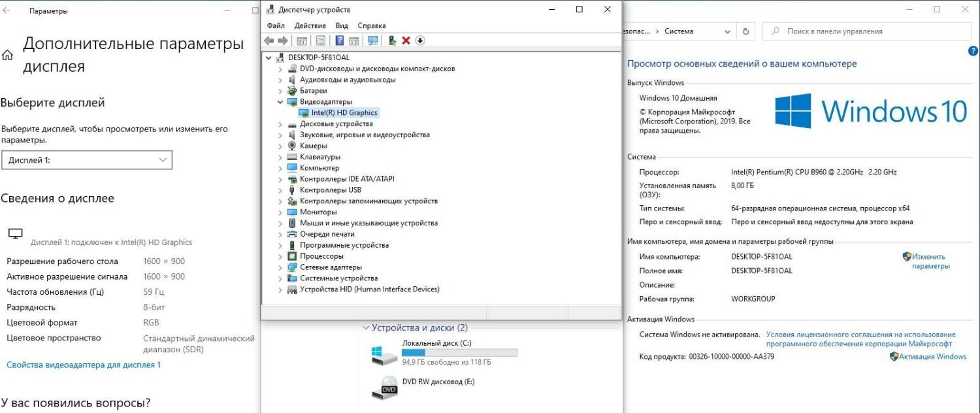The image size is (980, 413).
Task: Click the Home icon in Settings window
Action: pos(8,56)
